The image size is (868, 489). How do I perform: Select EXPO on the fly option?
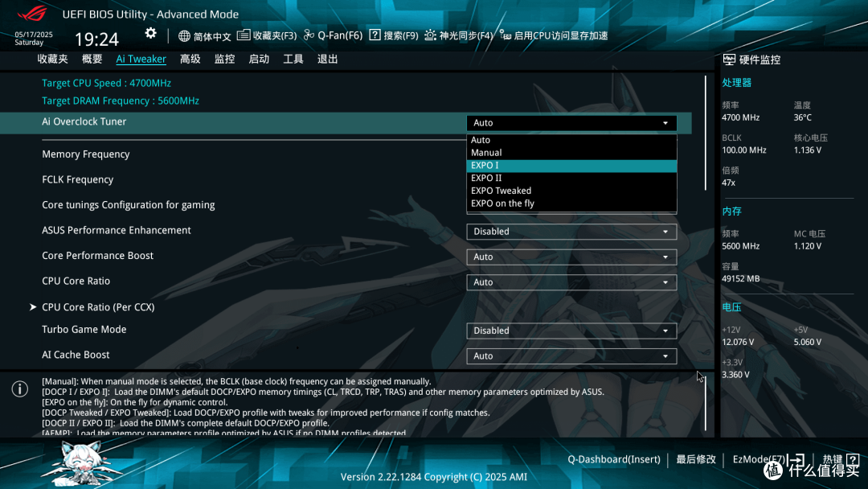(x=571, y=203)
